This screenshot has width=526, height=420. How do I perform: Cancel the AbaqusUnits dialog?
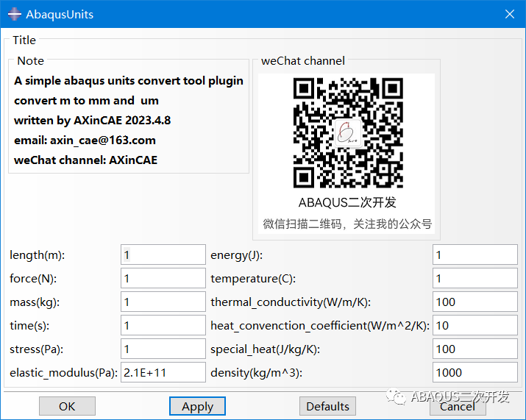[458, 406]
